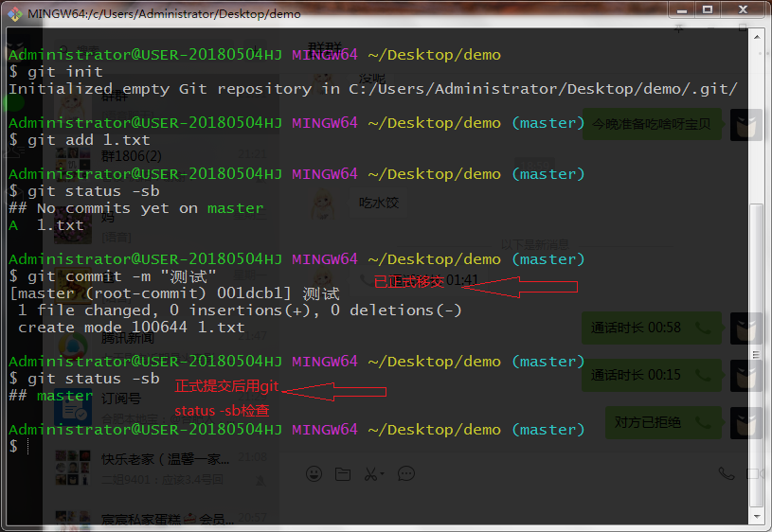Click the 对方已拒绝 call record bubble
This screenshot has width=772, height=532.
(664, 422)
